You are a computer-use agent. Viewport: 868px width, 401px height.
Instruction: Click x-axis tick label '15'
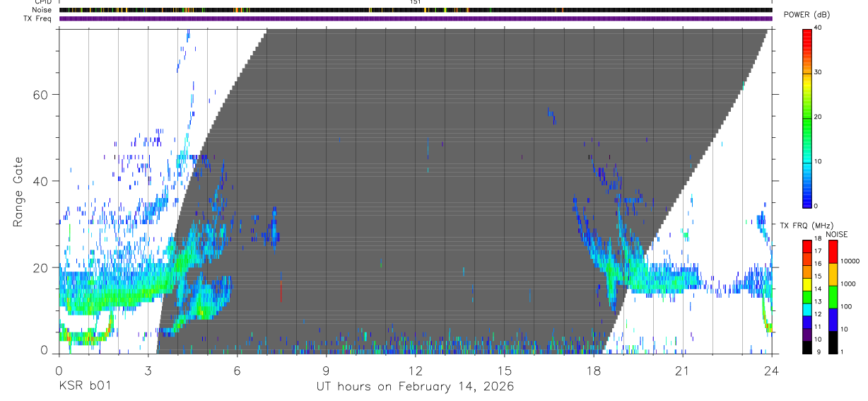click(x=504, y=370)
